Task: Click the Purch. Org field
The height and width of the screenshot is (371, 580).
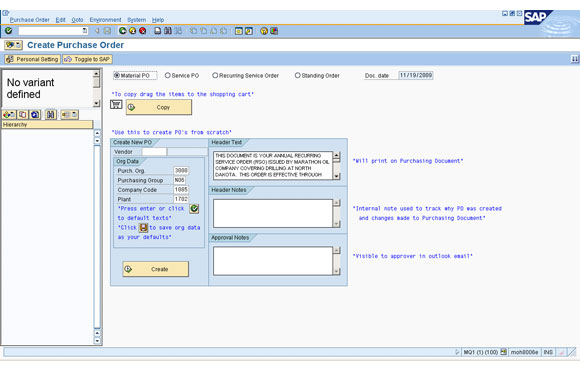Action: tap(181, 171)
